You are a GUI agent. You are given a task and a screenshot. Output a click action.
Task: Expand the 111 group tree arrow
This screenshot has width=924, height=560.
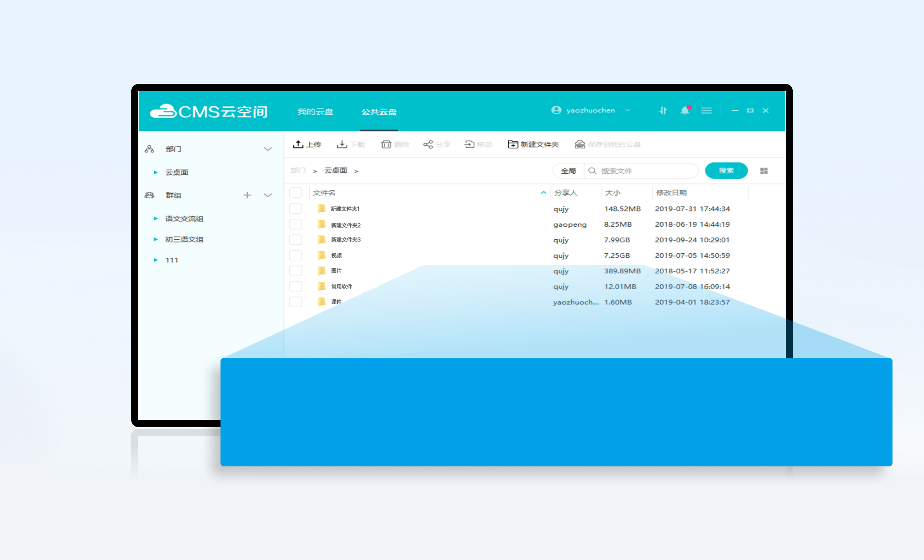155,260
